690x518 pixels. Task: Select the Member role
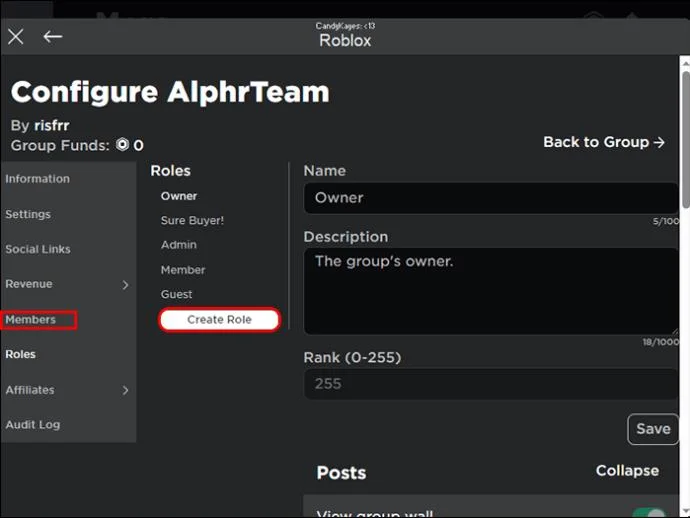pos(183,270)
